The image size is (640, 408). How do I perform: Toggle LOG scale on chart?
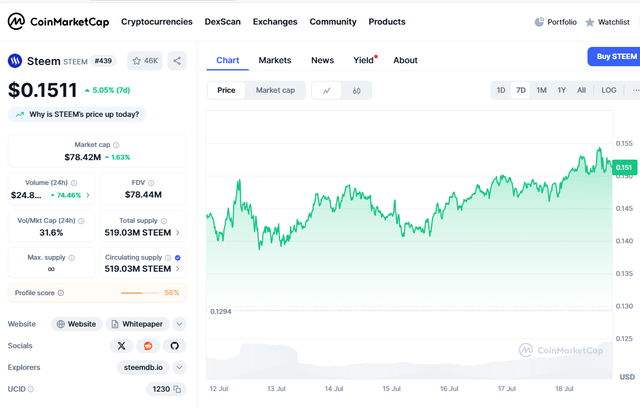(609, 90)
